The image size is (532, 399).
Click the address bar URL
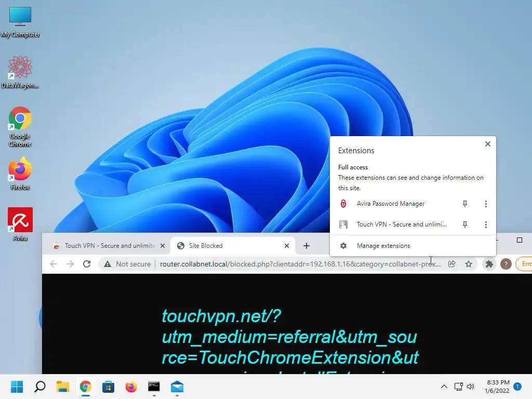click(x=300, y=264)
